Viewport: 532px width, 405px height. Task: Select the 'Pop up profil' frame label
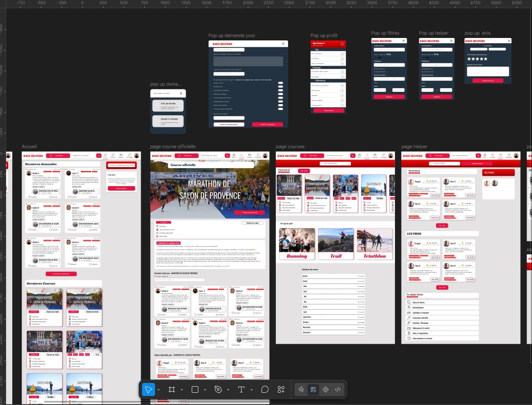point(324,36)
